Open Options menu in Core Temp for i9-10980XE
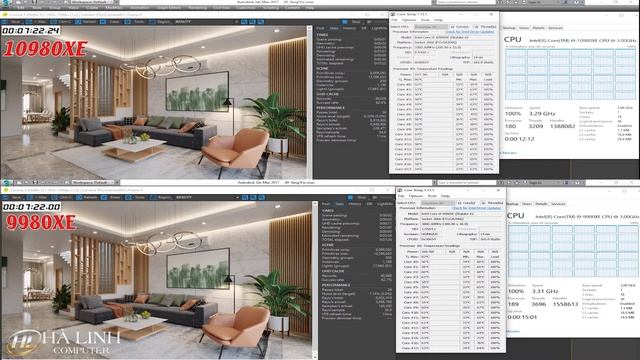Screen dimensions: 640x360 click(x=409, y=20)
